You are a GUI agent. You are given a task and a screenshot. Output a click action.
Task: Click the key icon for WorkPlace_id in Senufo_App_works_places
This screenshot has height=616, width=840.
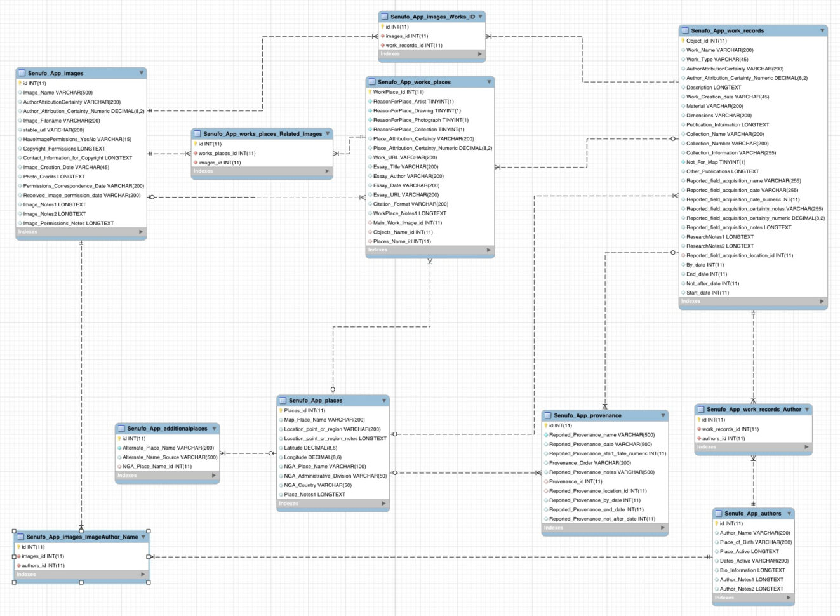point(370,91)
